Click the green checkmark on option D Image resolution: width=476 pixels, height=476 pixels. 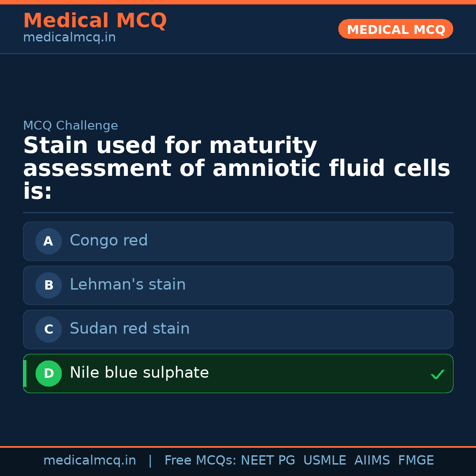click(x=437, y=375)
